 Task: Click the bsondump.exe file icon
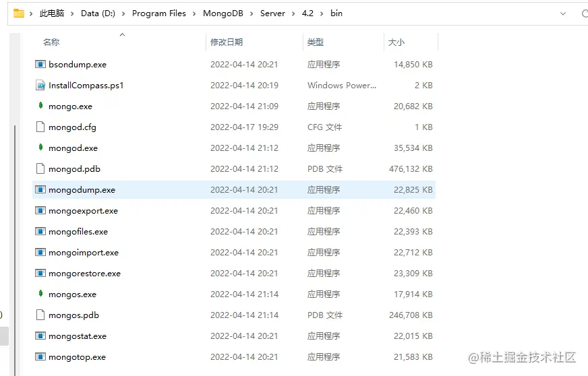click(x=40, y=64)
